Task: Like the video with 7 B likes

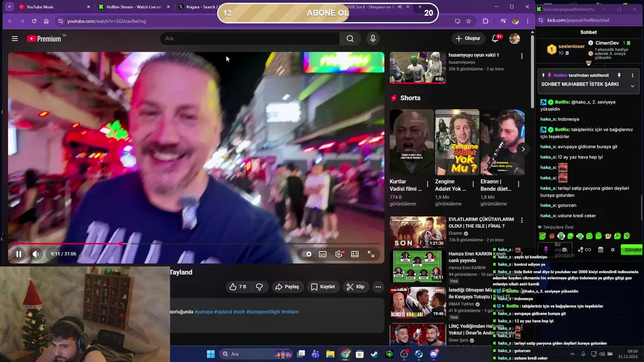Action: (238, 287)
